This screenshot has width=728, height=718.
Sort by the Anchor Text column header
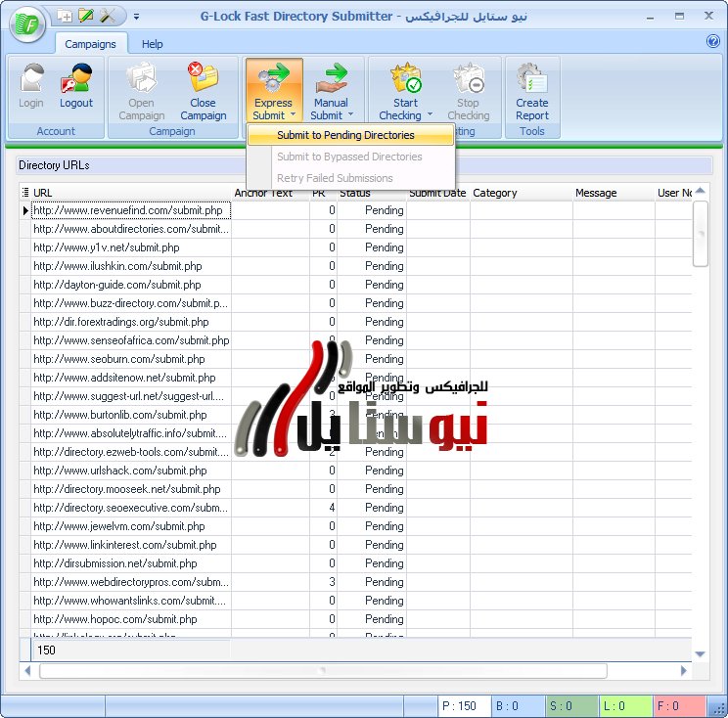271,193
